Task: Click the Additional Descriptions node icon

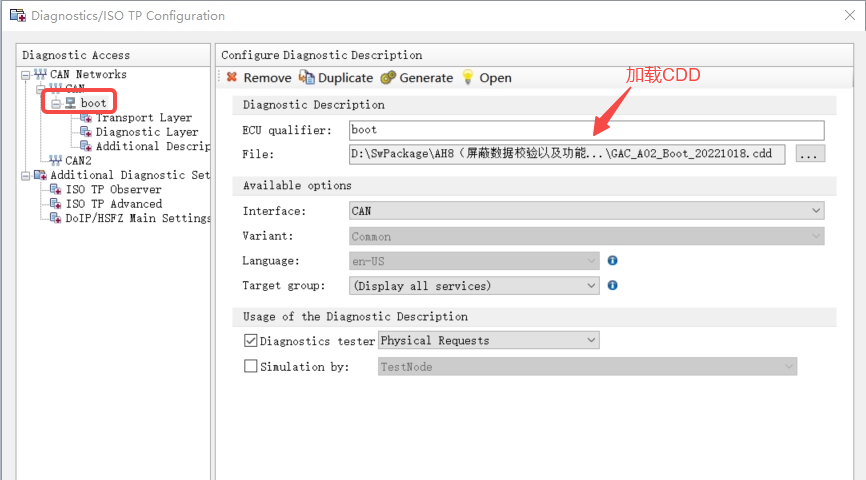Action: (86, 146)
